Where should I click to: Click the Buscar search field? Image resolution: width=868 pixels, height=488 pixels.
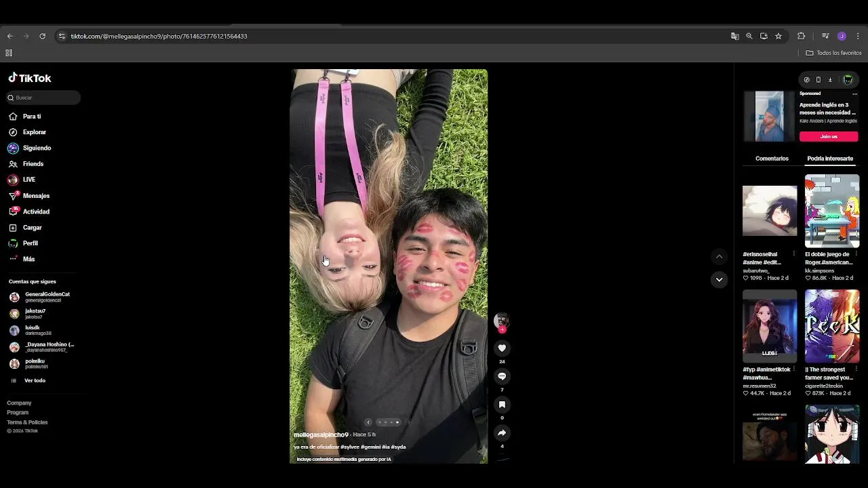pyautogui.click(x=43, y=98)
